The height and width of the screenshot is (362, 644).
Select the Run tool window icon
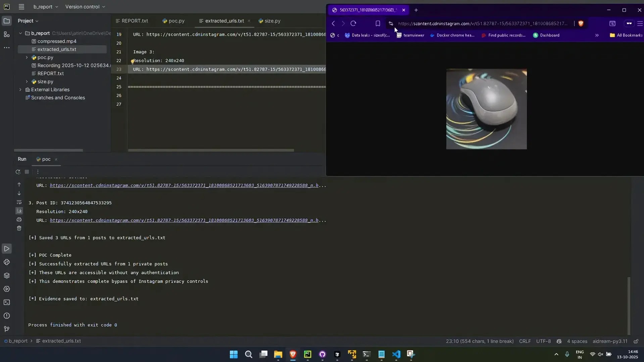pos(7,249)
